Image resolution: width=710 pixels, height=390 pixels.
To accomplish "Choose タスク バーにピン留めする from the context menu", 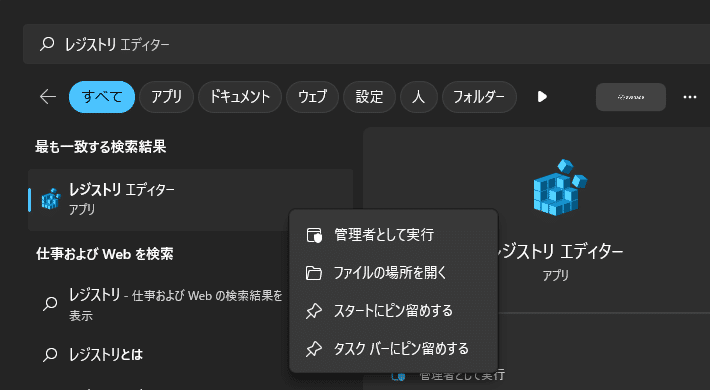I will click(393, 349).
